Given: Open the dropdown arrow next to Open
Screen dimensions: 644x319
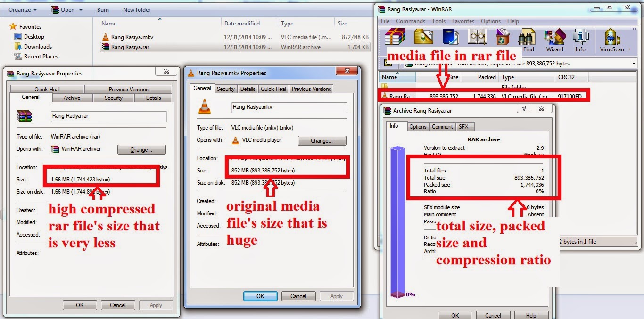Looking at the screenshot, I should point(81,10).
